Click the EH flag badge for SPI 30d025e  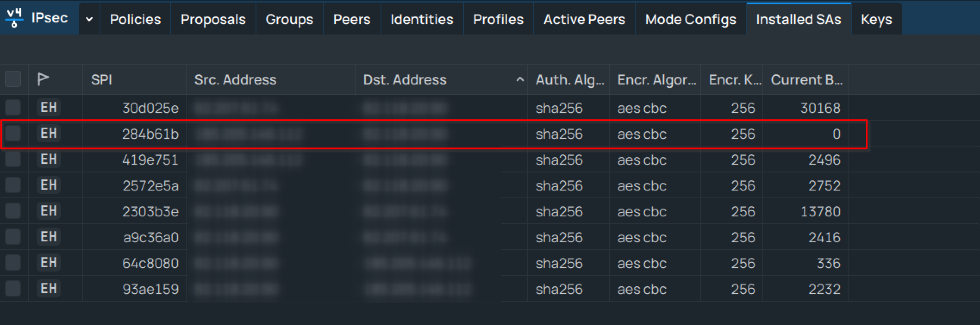(48, 107)
